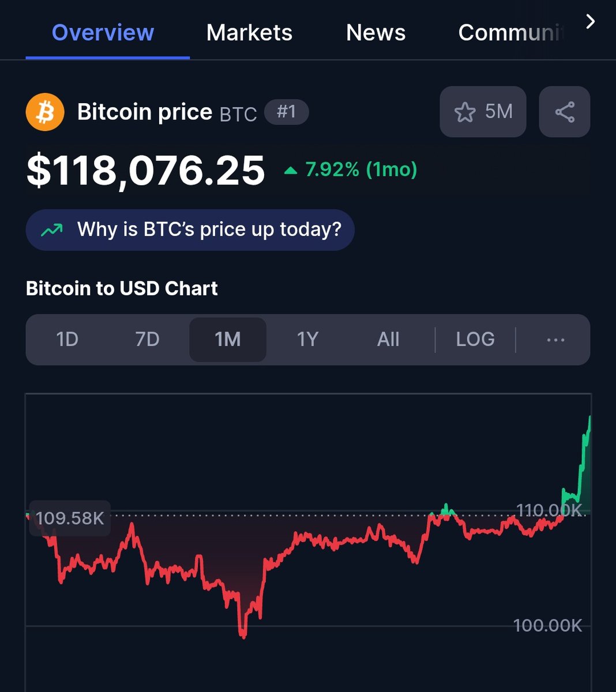Click the Bitcoin orange logo icon
Screen dimensions: 616x692
45,112
